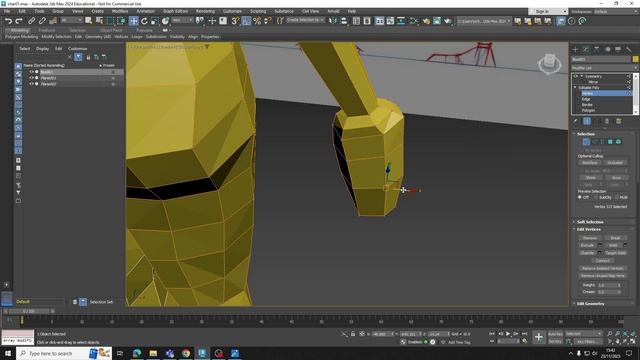The image size is (640, 360).
Task: Open the Utilities command panel wrench tab
Action: pos(629,49)
